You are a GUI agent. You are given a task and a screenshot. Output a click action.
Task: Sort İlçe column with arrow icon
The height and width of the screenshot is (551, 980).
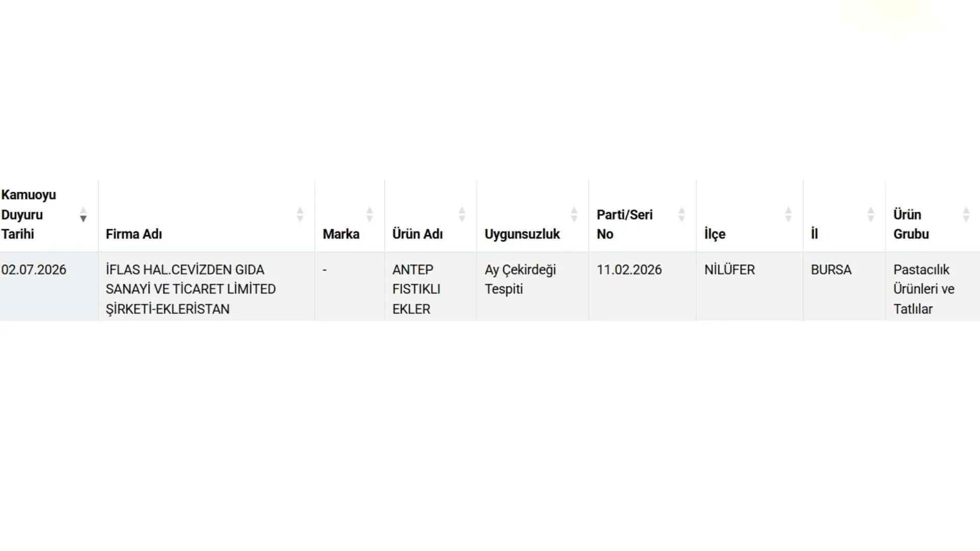[x=789, y=215]
